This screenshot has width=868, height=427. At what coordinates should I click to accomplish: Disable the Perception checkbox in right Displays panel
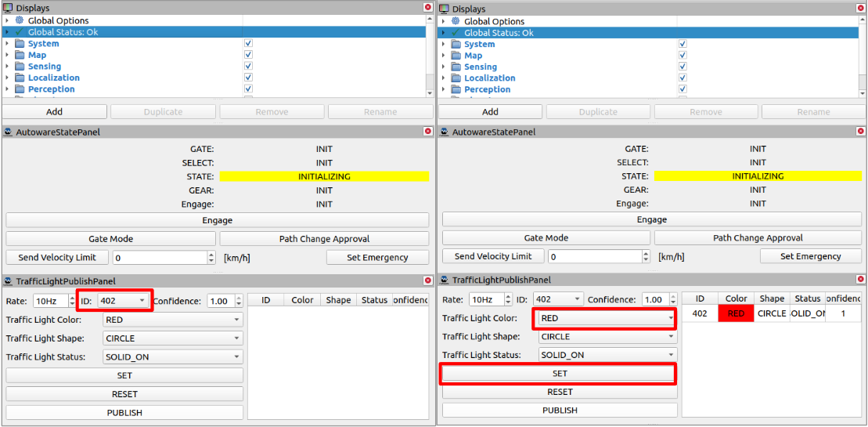683,89
